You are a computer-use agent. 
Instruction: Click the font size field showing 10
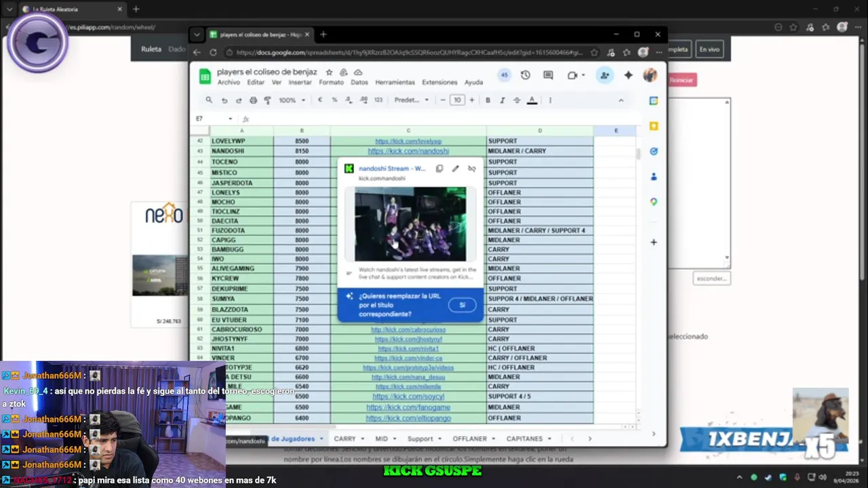tap(457, 100)
